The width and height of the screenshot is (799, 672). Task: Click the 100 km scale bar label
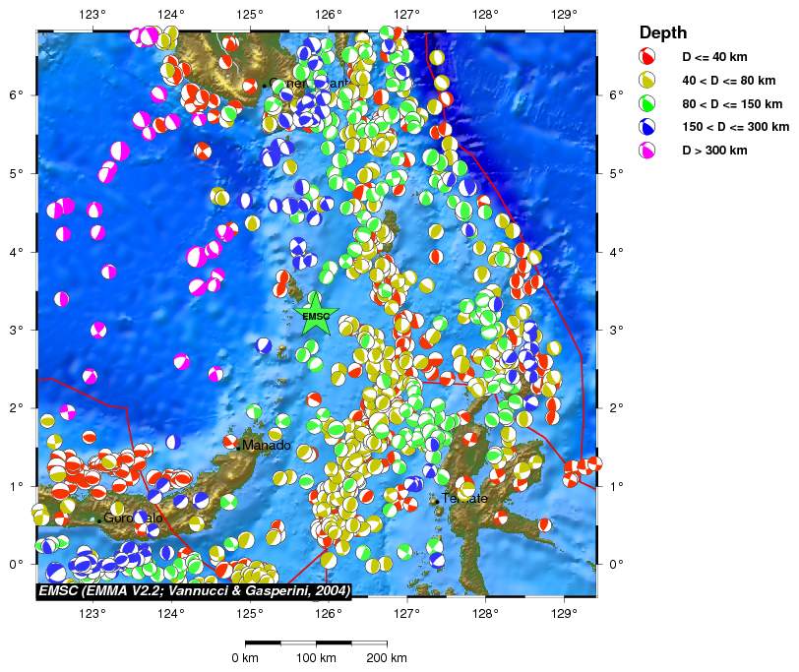click(x=317, y=657)
